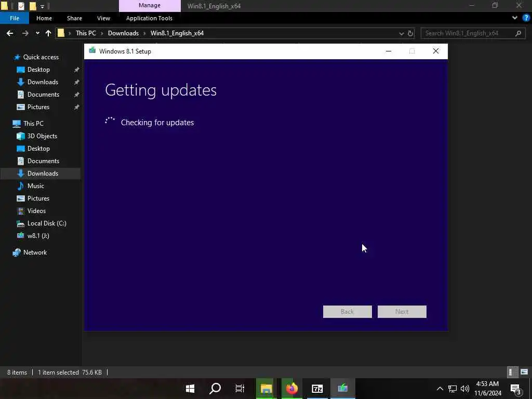The height and width of the screenshot is (399, 532).
Task: Open the w8.1 (J:) drive
Action: pyautogui.click(x=38, y=236)
